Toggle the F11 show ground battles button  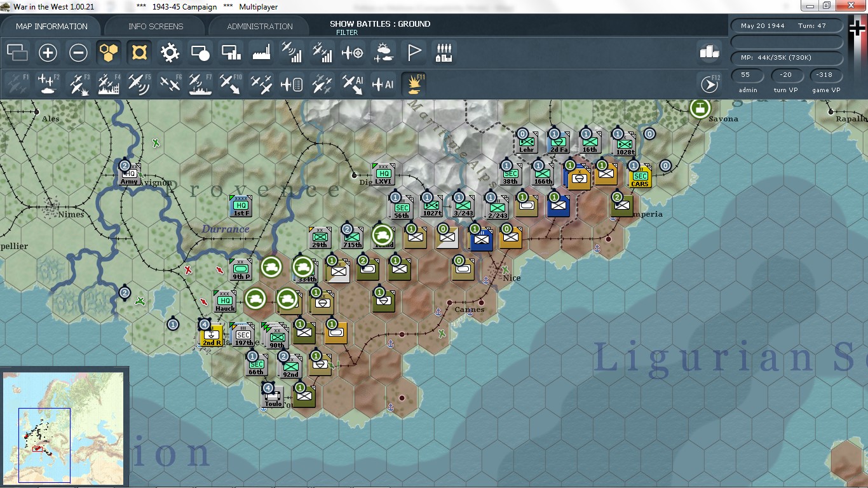click(414, 84)
